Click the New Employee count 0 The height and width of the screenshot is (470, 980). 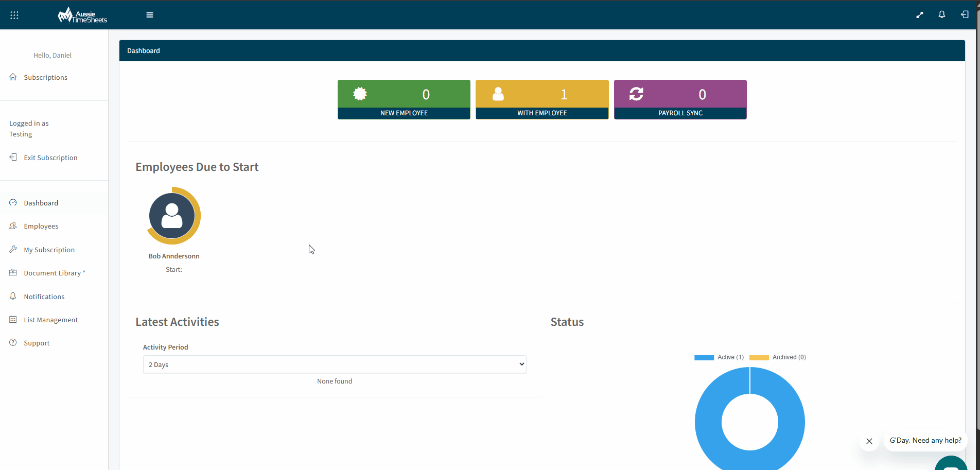click(426, 95)
